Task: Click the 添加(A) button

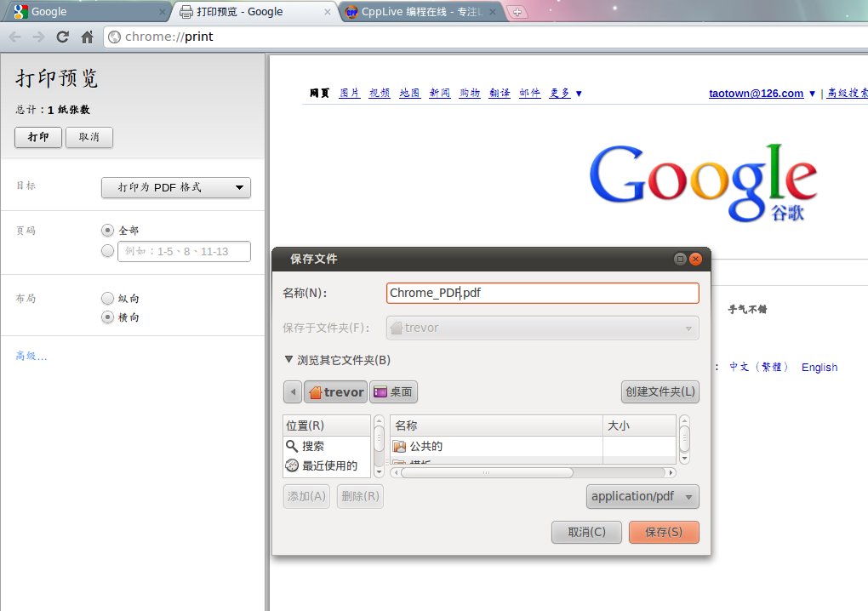Action: 306,496
